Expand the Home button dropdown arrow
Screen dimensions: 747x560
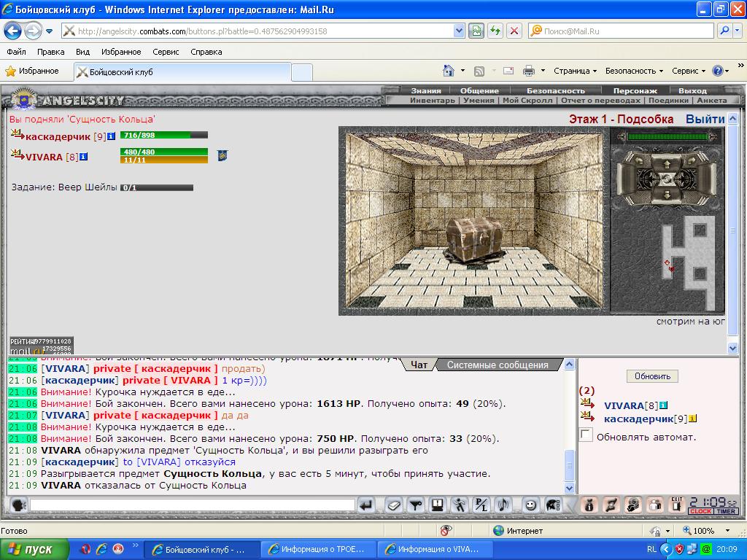[462, 71]
